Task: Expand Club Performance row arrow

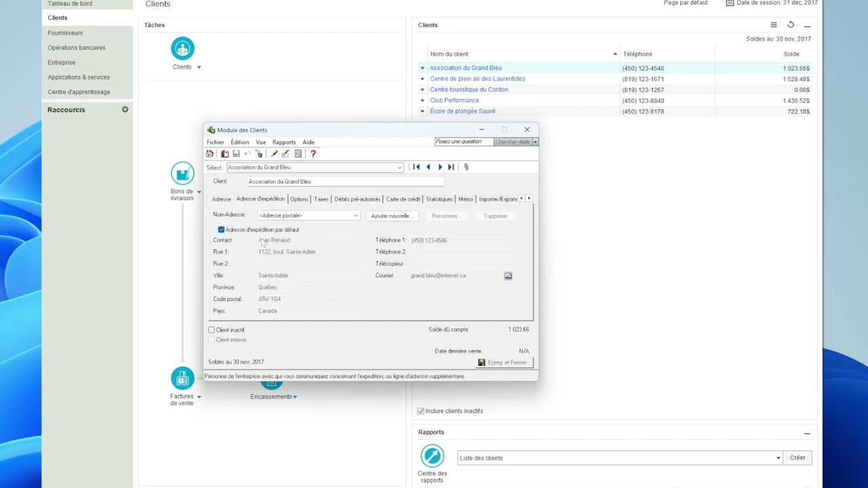Action: [422, 101]
